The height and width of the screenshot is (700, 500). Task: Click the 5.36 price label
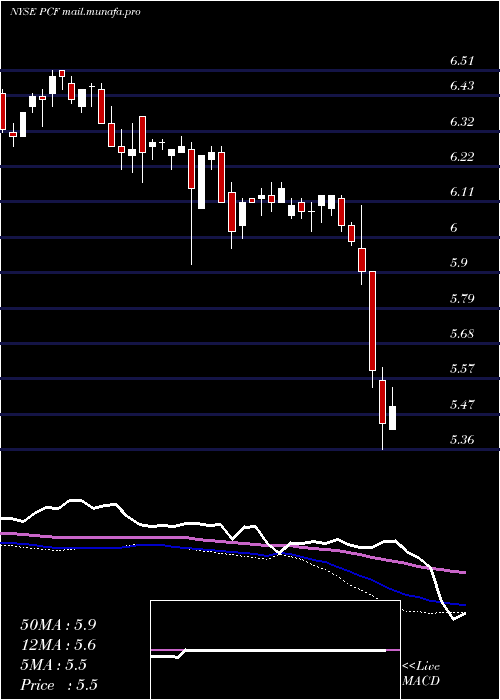pyautogui.click(x=461, y=440)
